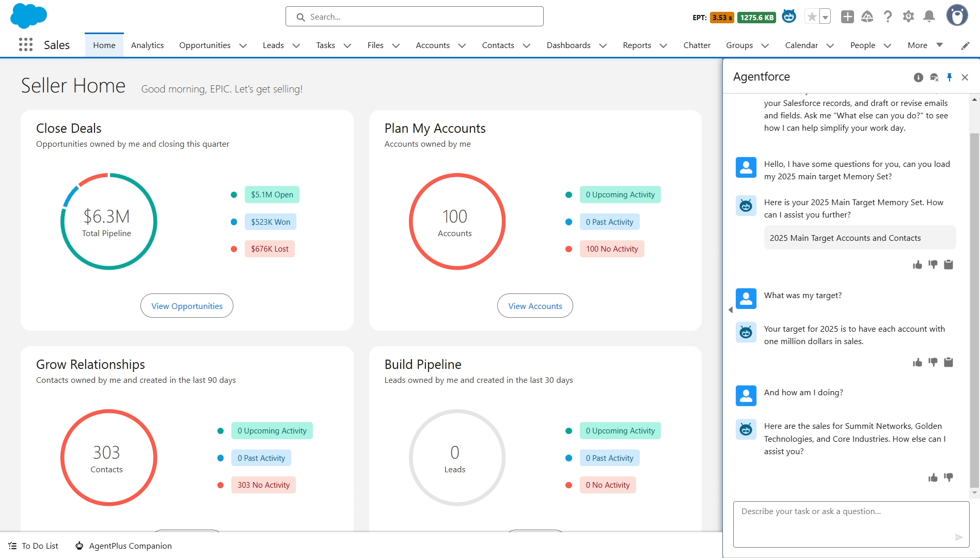Open the Global Actions plus menu
Viewport: 980px width, 558px height.
click(847, 17)
